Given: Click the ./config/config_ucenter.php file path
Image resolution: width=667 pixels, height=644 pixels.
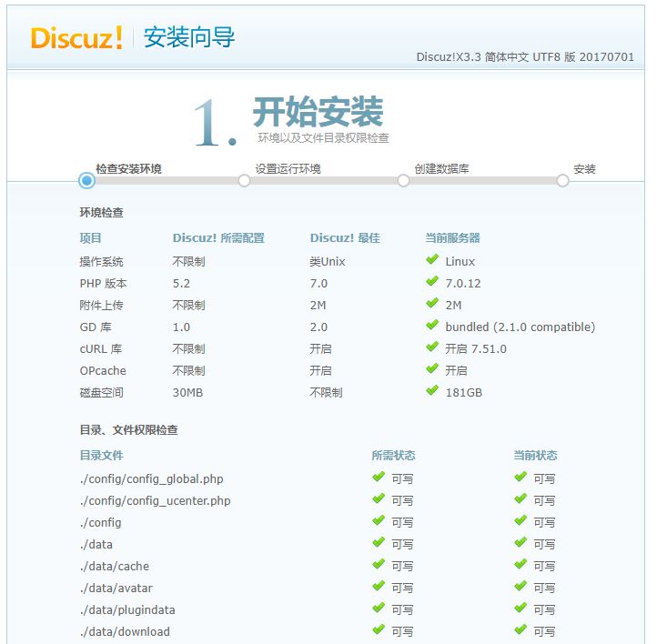Looking at the screenshot, I should click(155, 500).
